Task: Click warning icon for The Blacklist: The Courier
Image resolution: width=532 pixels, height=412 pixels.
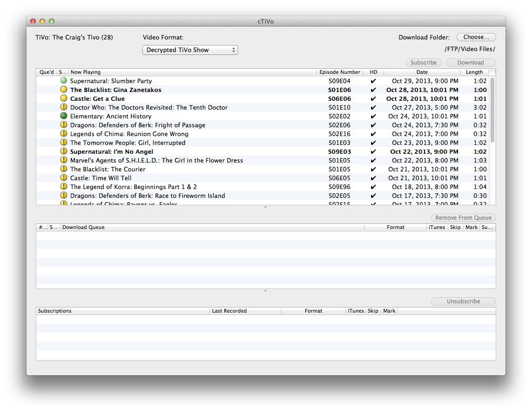Action: tap(63, 169)
